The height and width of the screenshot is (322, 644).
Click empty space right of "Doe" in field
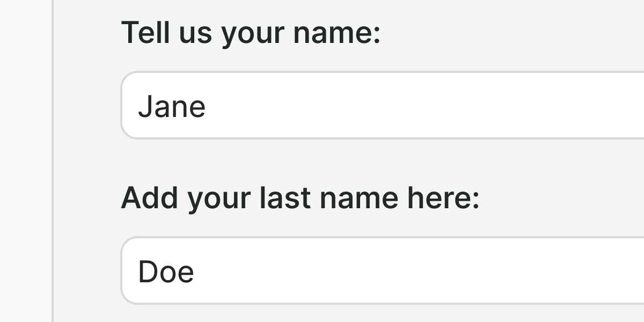[x=429, y=271]
